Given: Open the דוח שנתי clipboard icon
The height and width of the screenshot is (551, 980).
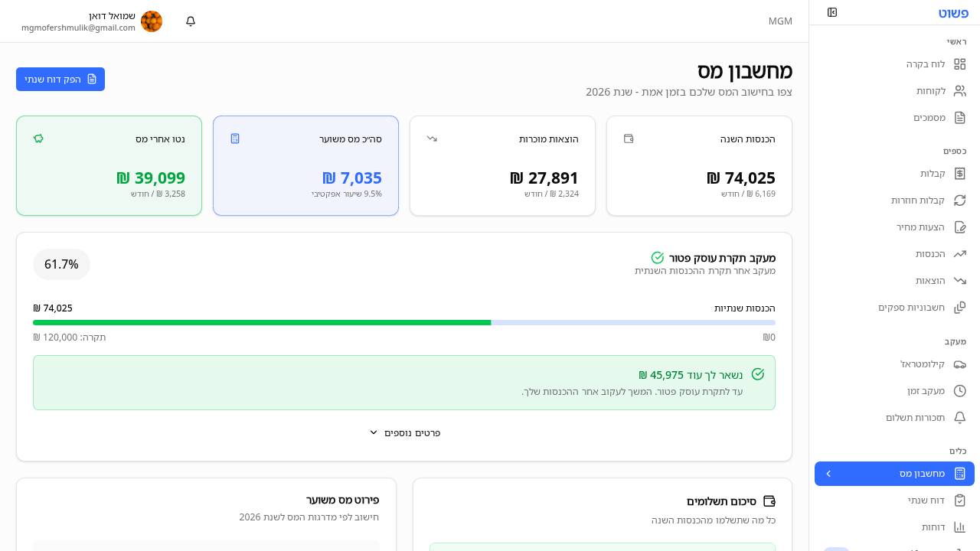Looking at the screenshot, I should click(x=959, y=500).
